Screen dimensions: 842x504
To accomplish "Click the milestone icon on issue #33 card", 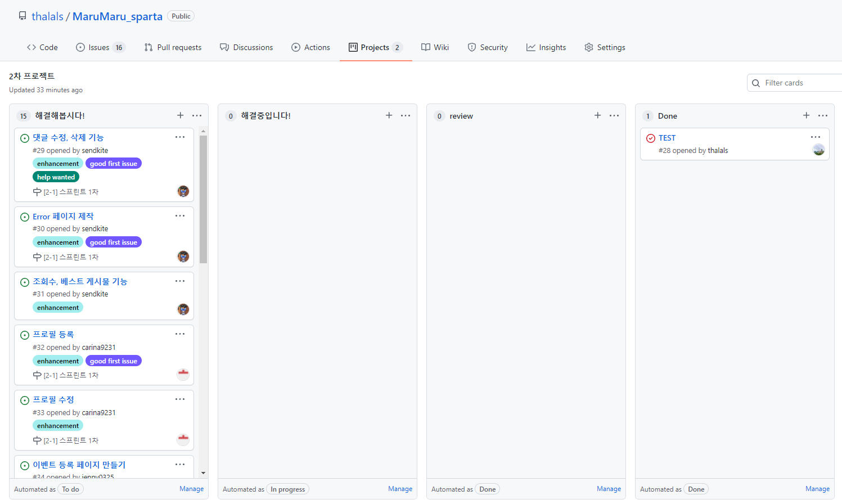I will pyautogui.click(x=37, y=440).
